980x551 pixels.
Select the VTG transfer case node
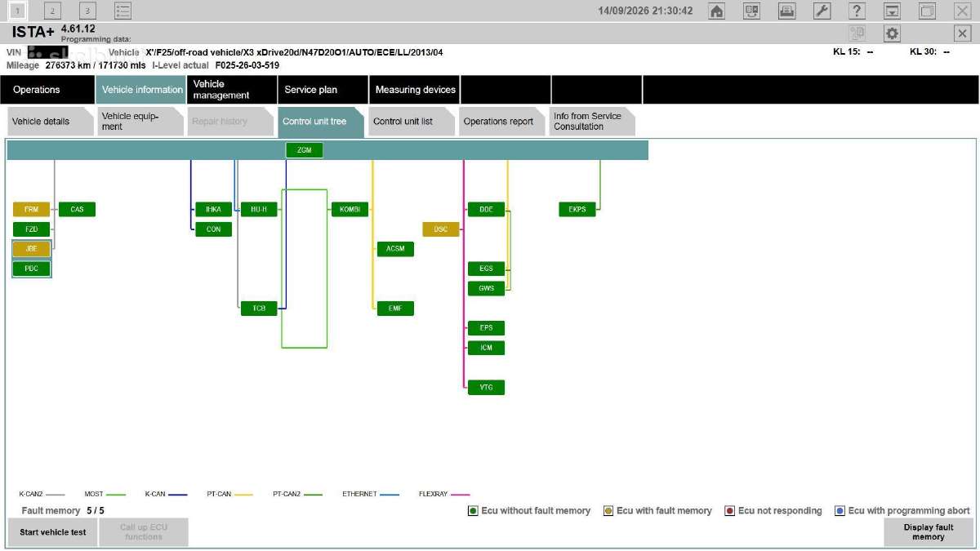487,387
